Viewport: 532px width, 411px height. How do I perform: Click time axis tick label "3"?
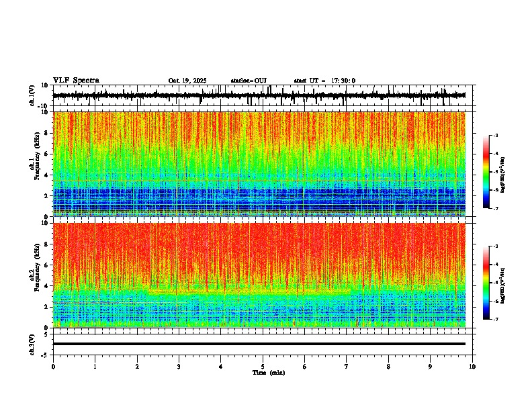pyautogui.click(x=179, y=367)
